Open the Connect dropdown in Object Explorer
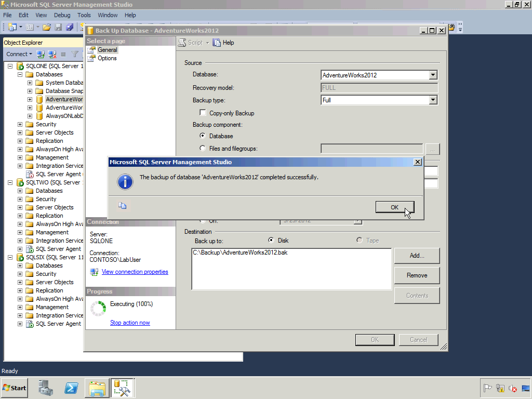Viewport: 532px width, 399px height. point(19,54)
